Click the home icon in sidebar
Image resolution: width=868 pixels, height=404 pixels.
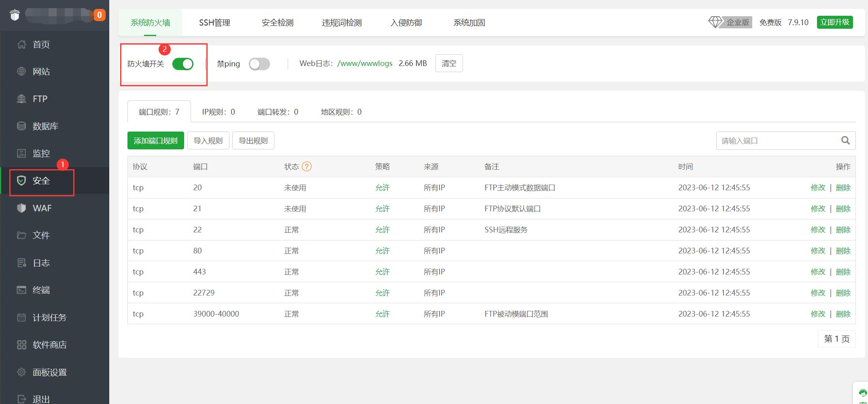[x=21, y=45]
